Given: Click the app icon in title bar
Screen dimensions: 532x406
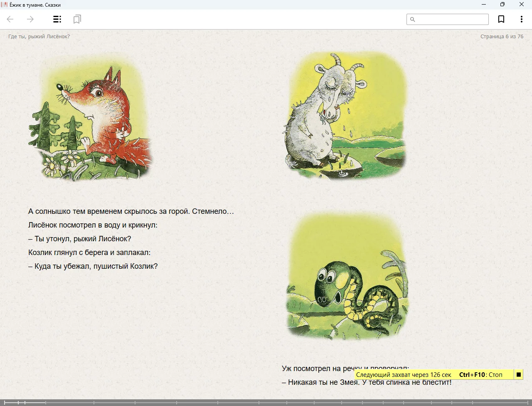Looking at the screenshot, I should [4, 5].
